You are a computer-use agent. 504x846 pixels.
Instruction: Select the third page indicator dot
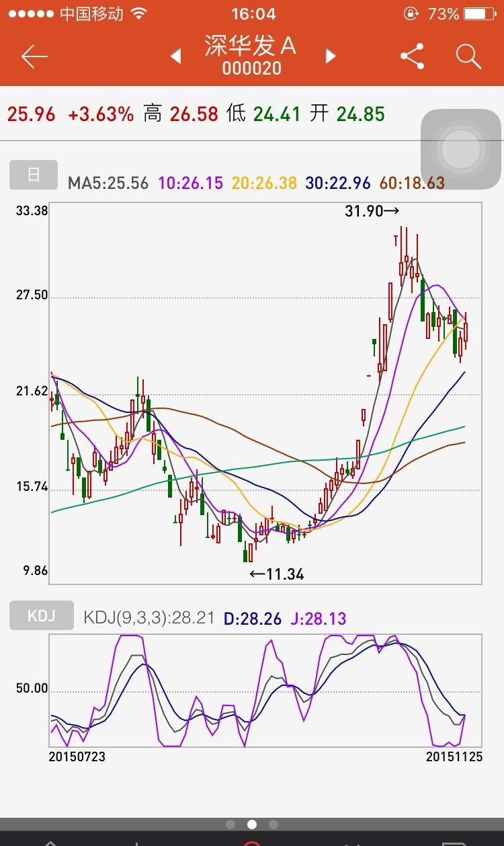(274, 824)
